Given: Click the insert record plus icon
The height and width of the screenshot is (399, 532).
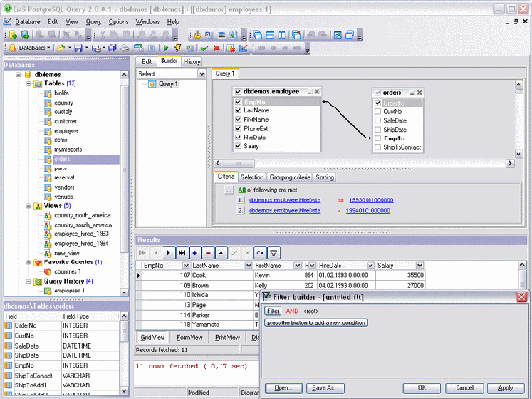Looking at the screenshot, I should click(195, 253).
